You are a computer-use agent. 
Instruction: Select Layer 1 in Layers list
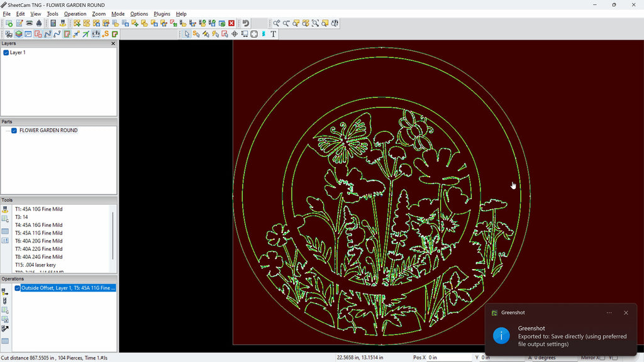tap(18, 53)
